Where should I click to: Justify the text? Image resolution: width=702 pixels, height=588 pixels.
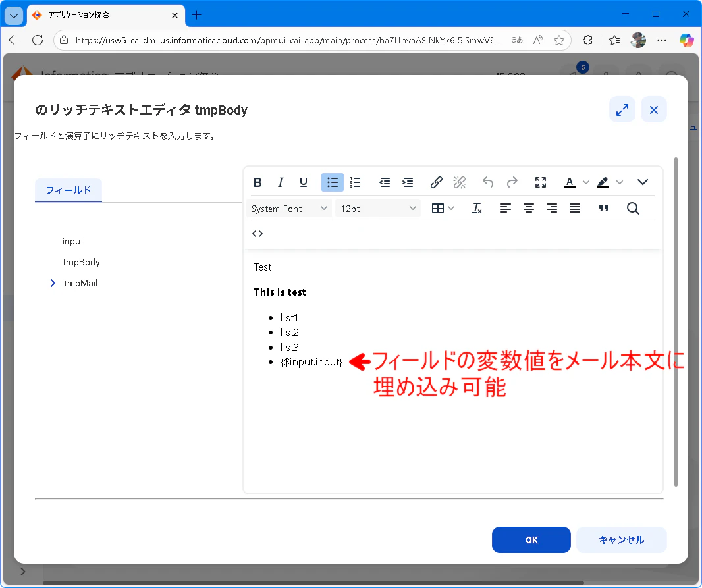pos(575,208)
